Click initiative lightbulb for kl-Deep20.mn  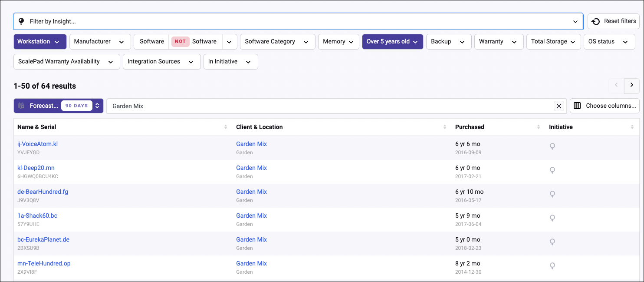[552, 170]
